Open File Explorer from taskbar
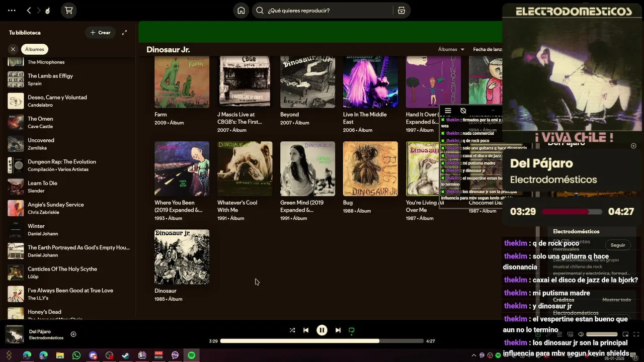Viewport: 644px width, 362px height. pos(60,355)
